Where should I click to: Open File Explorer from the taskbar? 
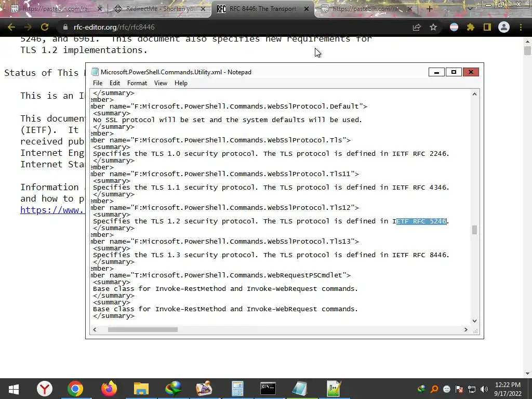pyautogui.click(x=141, y=389)
